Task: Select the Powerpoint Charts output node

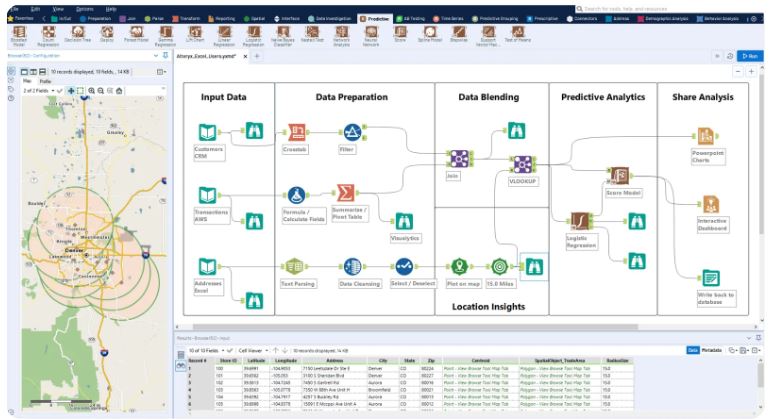Action: tap(706, 136)
